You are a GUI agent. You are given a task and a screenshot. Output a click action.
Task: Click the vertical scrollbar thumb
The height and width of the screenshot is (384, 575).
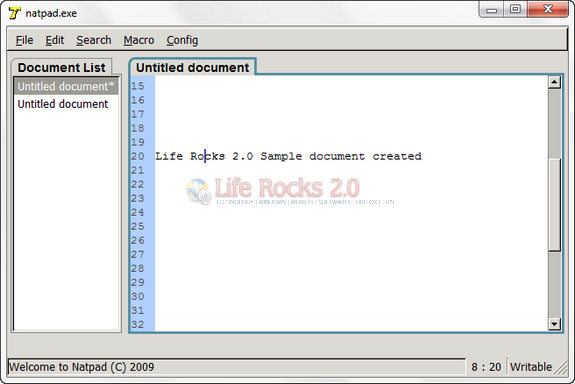coord(554,205)
